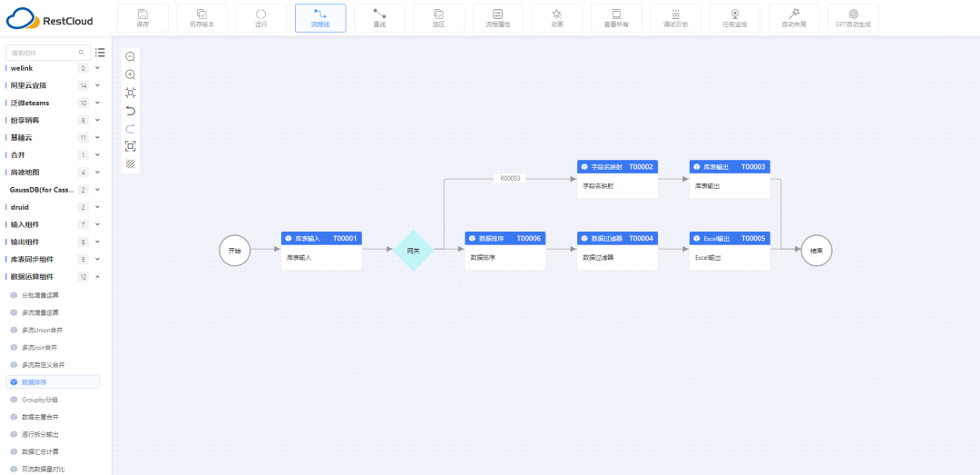Screen dimensions: 980x475
Task: Expand the welink component group
Action: [97, 68]
